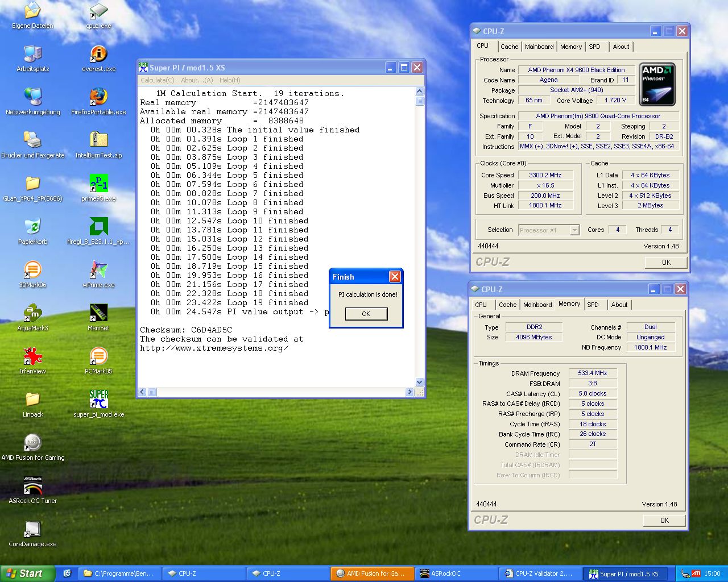Viewport: 728px width, 582px height.
Task: Click the Core Speed 3300.2 MHz field
Action: 545,176
